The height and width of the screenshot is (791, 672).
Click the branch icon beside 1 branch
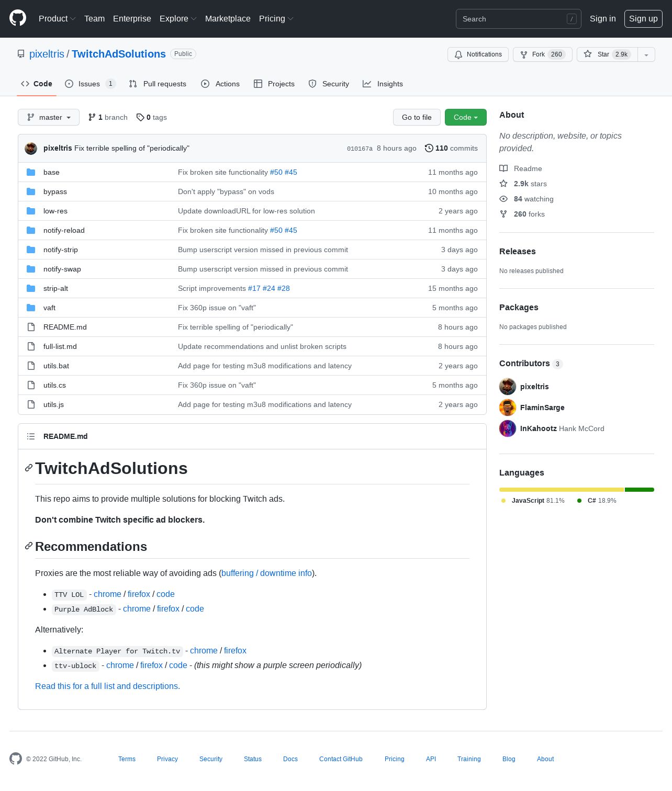click(x=92, y=117)
